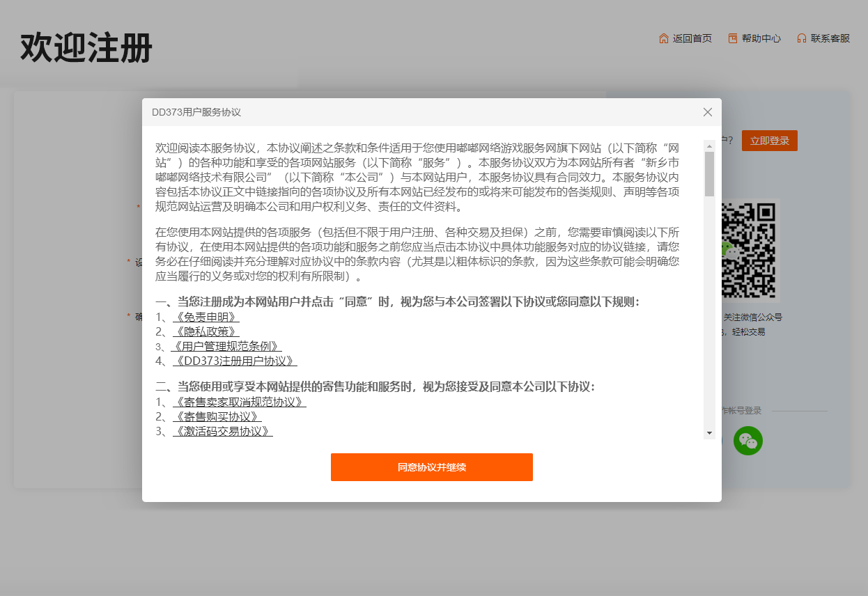This screenshot has height=596, width=868.
Task: Click the green WeChat login icon
Action: (747, 441)
